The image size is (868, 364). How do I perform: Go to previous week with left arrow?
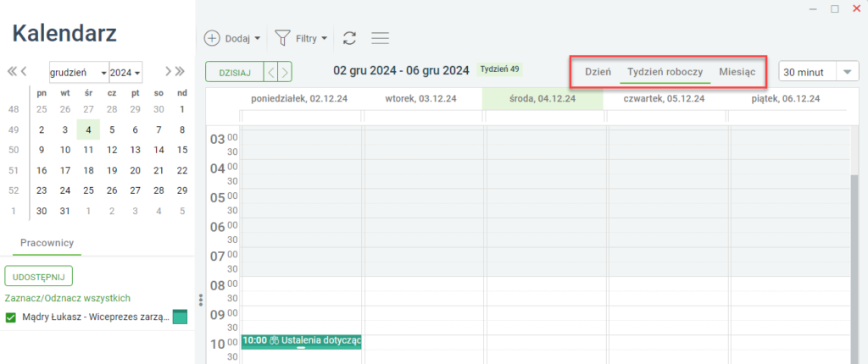tap(270, 72)
